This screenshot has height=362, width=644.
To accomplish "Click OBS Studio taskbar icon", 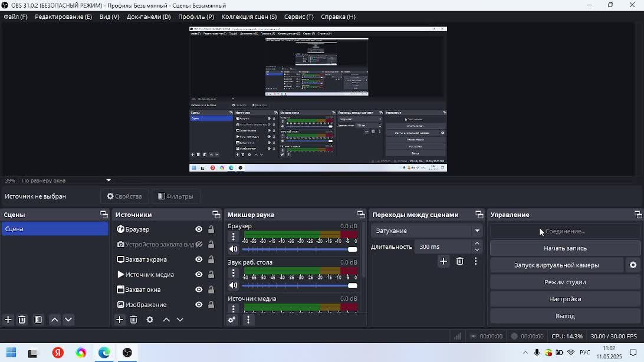I will (x=127, y=353).
